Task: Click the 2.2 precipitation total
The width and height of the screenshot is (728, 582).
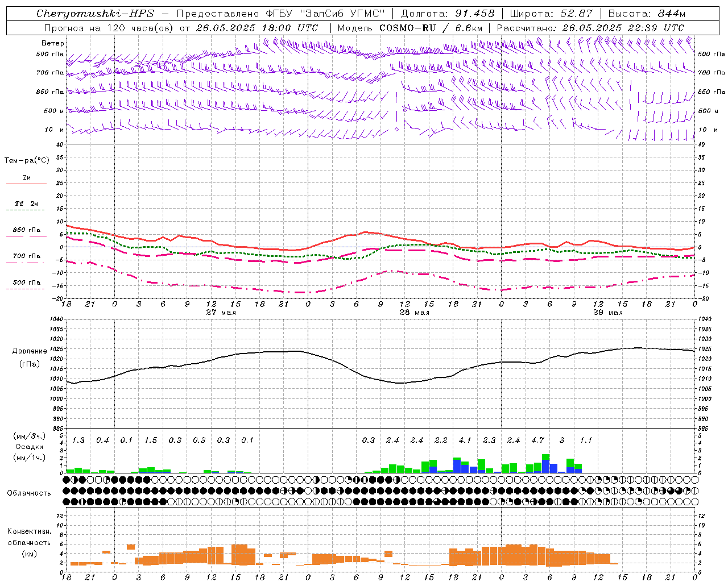Action: coord(441,440)
